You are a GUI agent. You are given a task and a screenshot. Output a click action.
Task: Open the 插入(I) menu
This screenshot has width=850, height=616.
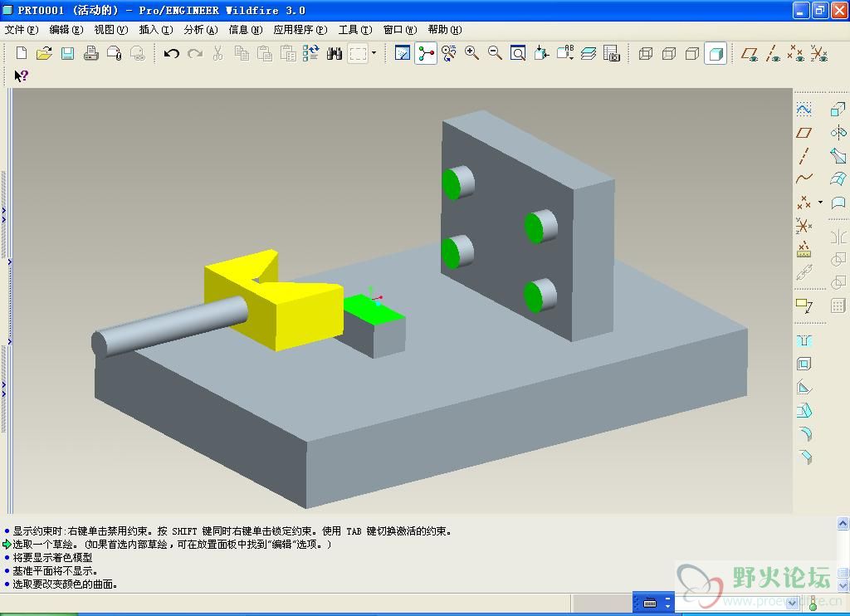(x=156, y=30)
